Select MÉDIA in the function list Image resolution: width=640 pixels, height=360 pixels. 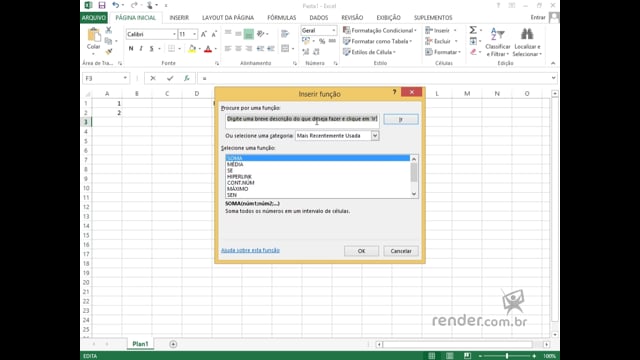point(235,164)
